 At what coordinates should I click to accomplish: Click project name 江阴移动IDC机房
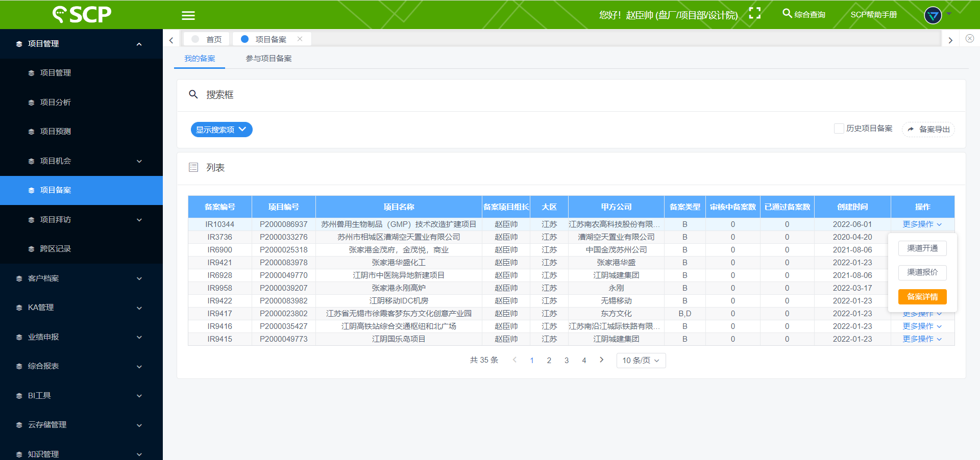click(399, 301)
